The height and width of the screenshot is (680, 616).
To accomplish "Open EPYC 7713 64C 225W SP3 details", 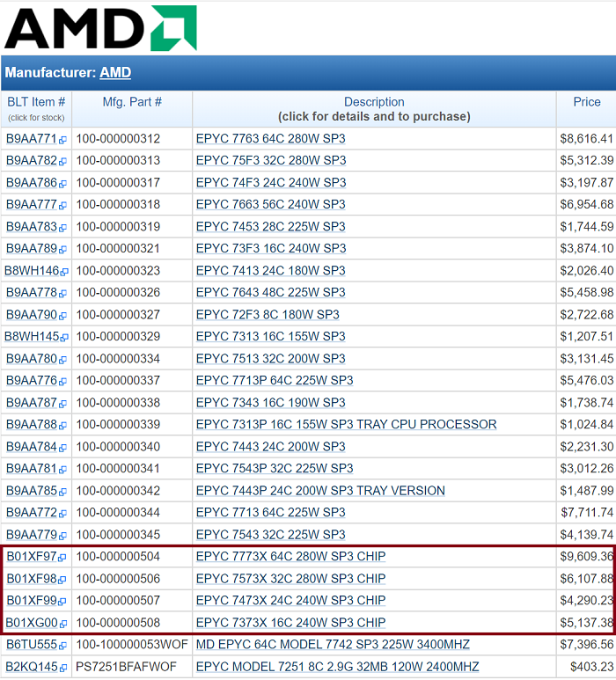I will (271, 512).
